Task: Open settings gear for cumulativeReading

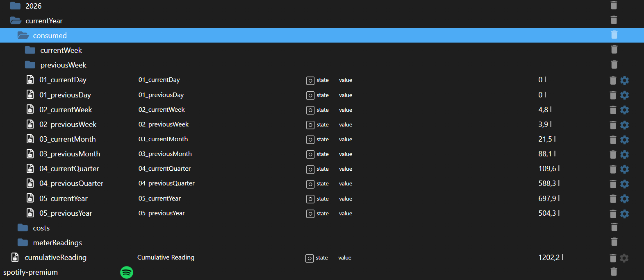Action: coord(624,258)
